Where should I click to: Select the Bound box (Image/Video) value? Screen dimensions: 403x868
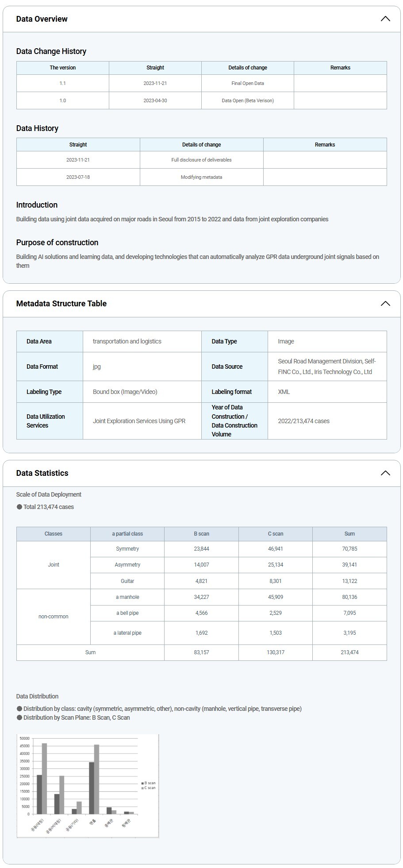[125, 392]
